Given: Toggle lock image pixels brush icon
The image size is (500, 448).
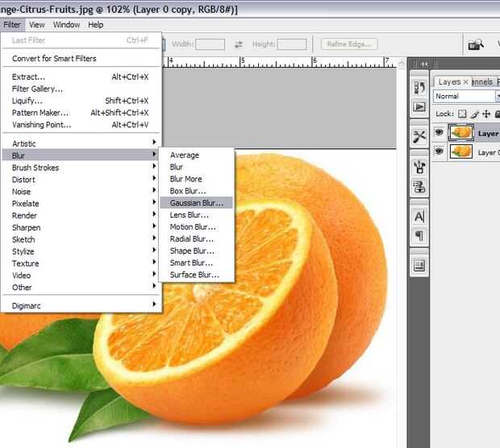Looking at the screenshot, I should pyautogui.click(x=474, y=114).
